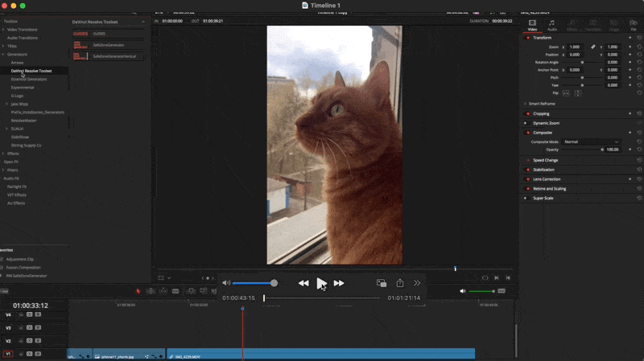The image size is (644, 361).
Task: Expand the Smart Reframe section
Action: coord(526,104)
